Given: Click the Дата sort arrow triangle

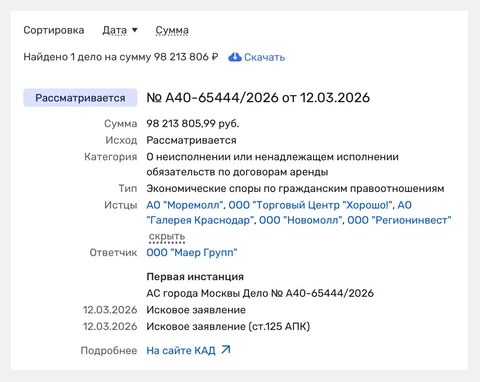Looking at the screenshot, I should coord(135,30).
